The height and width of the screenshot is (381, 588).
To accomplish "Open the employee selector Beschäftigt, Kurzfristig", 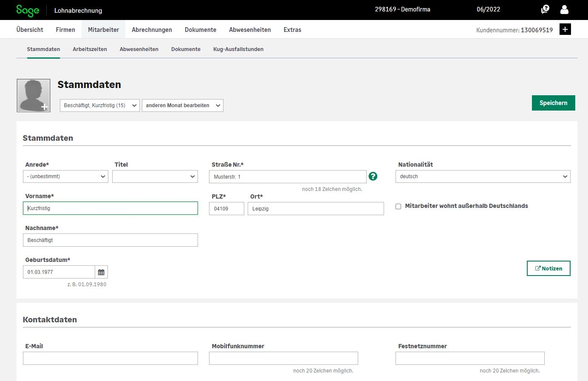I will 99,105.
